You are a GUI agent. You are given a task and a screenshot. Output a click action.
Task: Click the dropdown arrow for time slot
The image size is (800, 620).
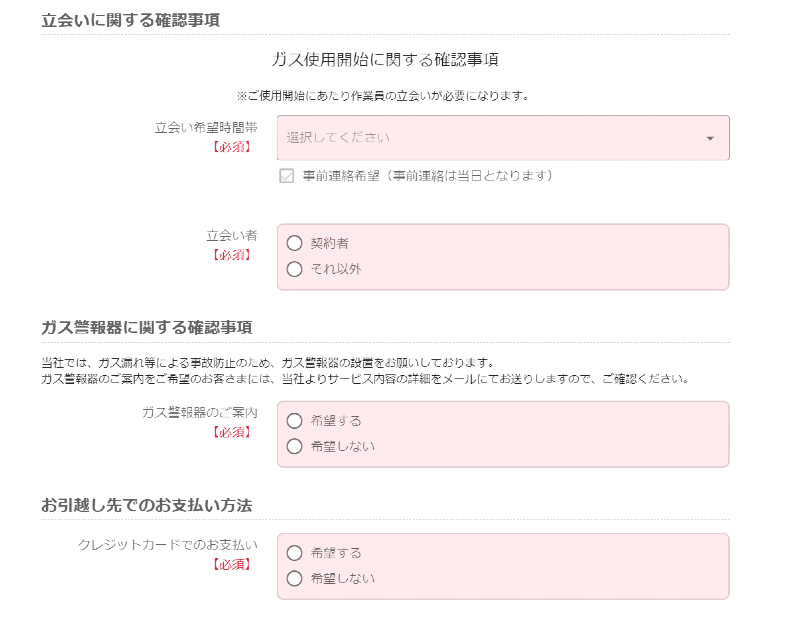(710, 138)
